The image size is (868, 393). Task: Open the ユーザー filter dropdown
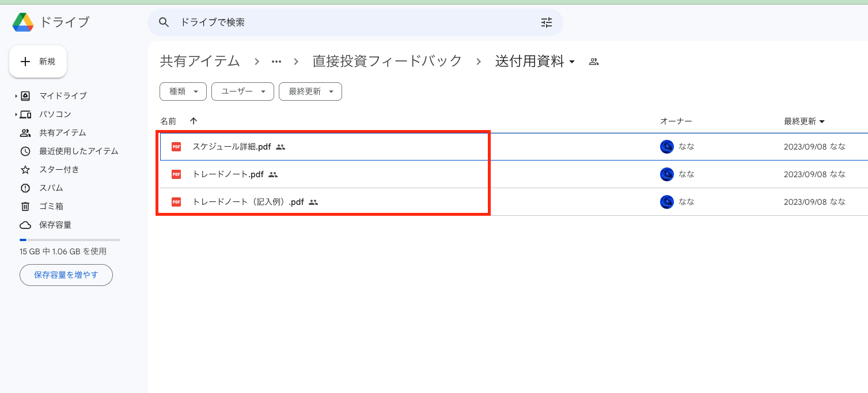coord(242,91)
